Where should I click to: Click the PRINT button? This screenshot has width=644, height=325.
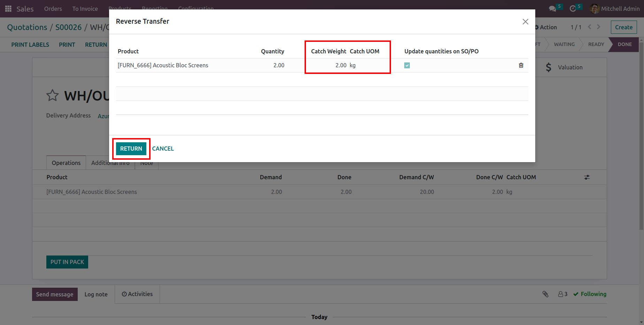67,45
